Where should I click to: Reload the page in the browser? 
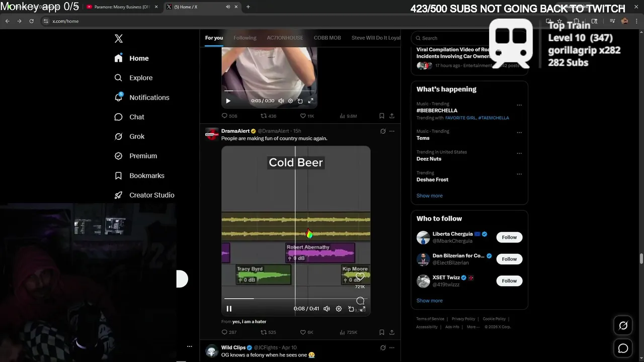31,21
